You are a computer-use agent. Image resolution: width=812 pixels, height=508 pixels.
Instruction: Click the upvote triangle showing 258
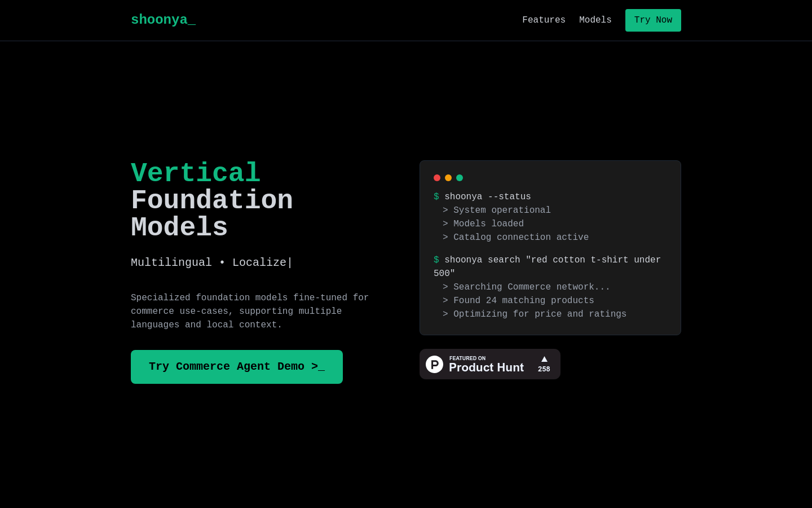pyautogui.click(x=544, y=359)
